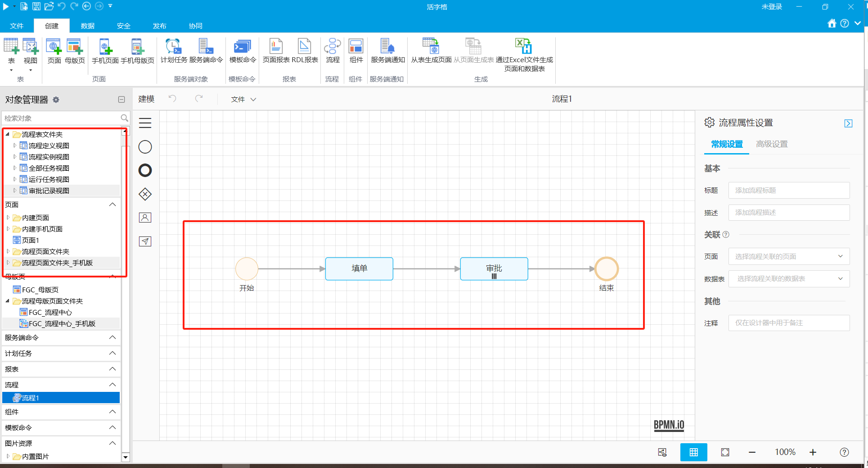Create an RDL报表 report

(305, 51)
